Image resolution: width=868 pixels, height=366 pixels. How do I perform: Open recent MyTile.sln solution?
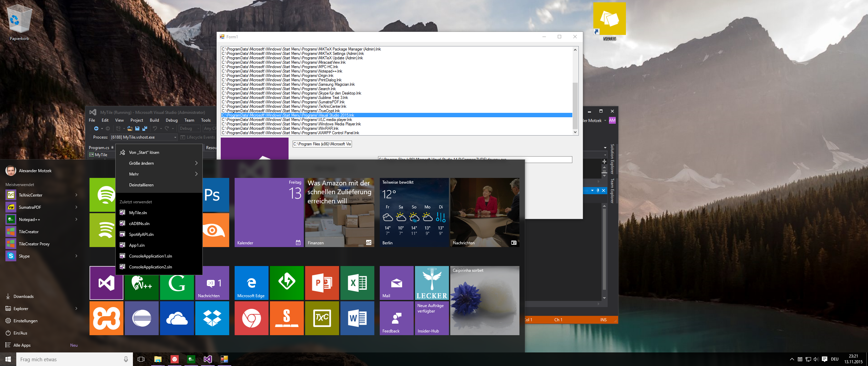159,213
